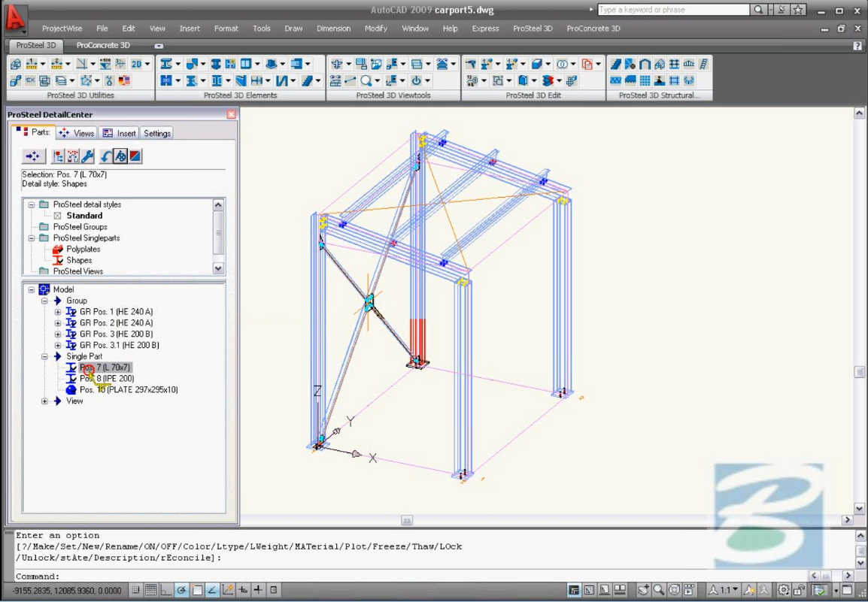Open the Dimension menu
The image size is (868, 602).
(333, 29)
